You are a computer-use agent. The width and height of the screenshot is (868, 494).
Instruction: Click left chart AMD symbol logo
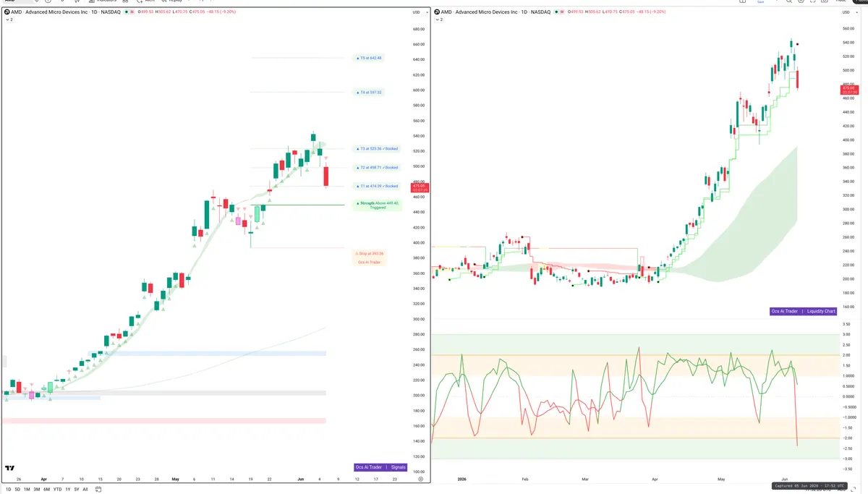click(x=7, y=12)
